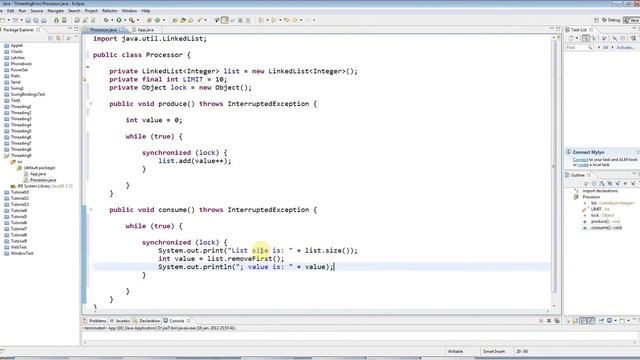
Task: Click the Task List Find field
Action: [x=579, y=48]
